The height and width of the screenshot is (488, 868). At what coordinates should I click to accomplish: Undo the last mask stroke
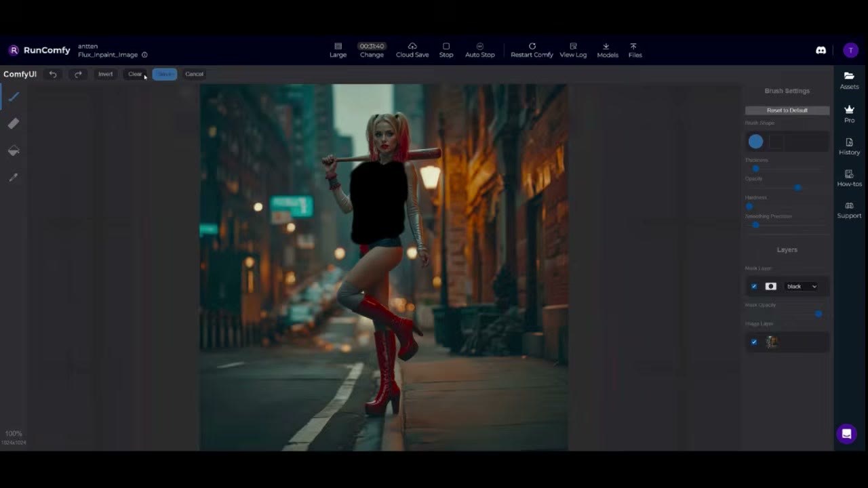click(x=53, y=74)
